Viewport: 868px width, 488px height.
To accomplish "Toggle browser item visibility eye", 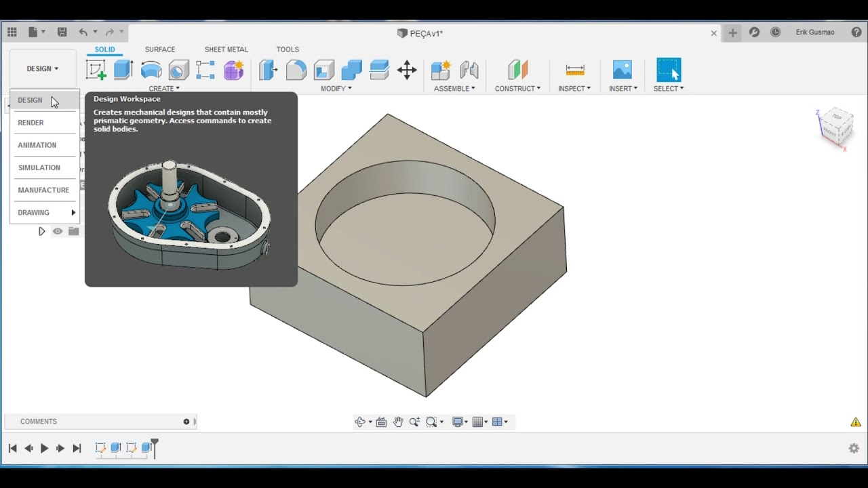I will [x=58, y=231].
